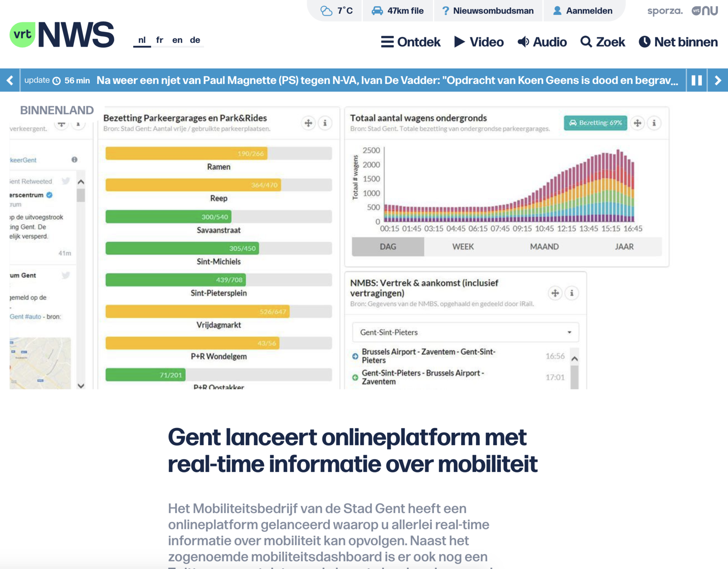
Task: Click Brussels Airport - Zaventem - Gent-Sint-Pieters train row
Action: (459, 356)
